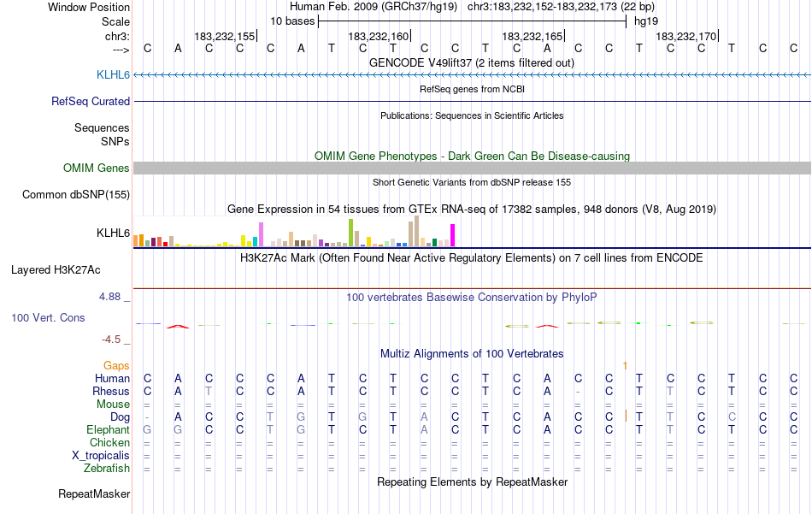The image size is (812, 514).
Task: Select the Human alignment row label
Action: point(112,379)
